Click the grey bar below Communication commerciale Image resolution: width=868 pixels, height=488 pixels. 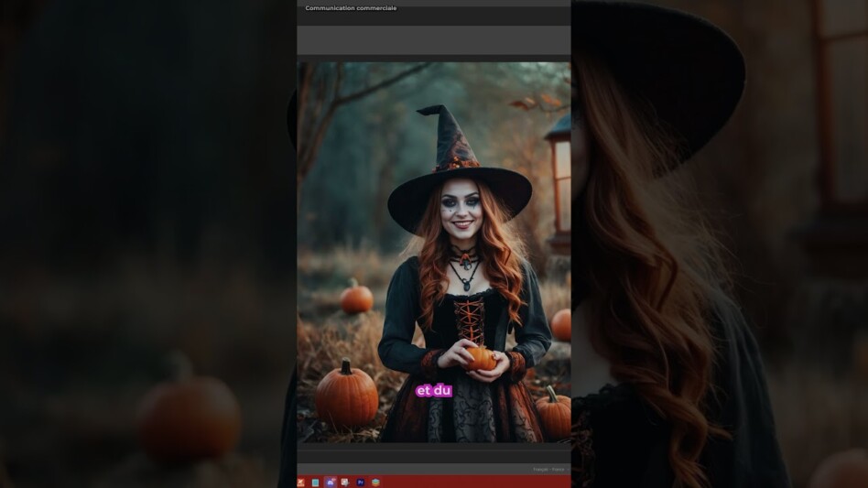[433, 40]
